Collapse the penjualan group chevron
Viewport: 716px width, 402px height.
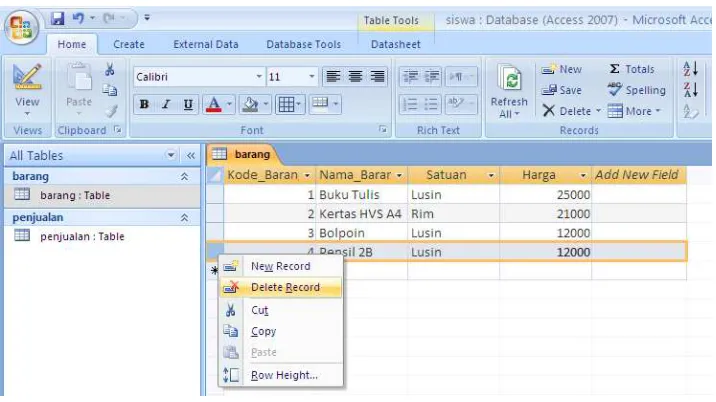[x=184, y=218]
